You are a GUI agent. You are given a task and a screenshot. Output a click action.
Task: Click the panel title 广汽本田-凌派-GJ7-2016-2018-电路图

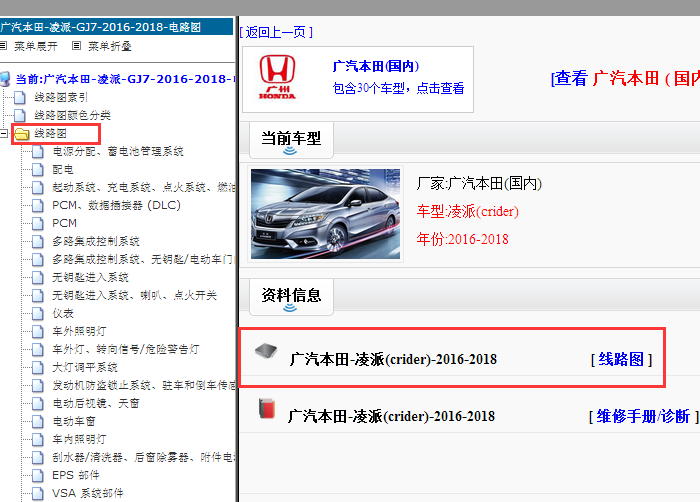click(101, 27)
